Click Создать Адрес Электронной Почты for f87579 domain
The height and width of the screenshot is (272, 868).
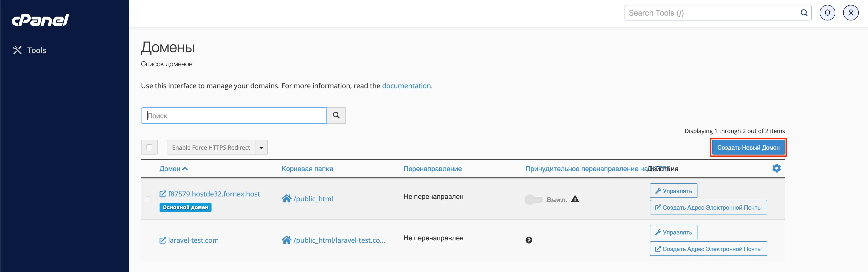pos(708,207)
